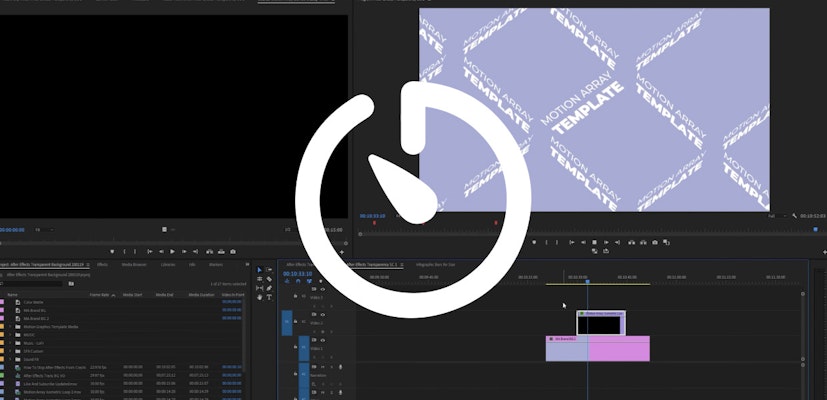This screenshot has height=400, width=827.
Task: Step forward one frame in Program monitor
Action: tap(606, 242)
